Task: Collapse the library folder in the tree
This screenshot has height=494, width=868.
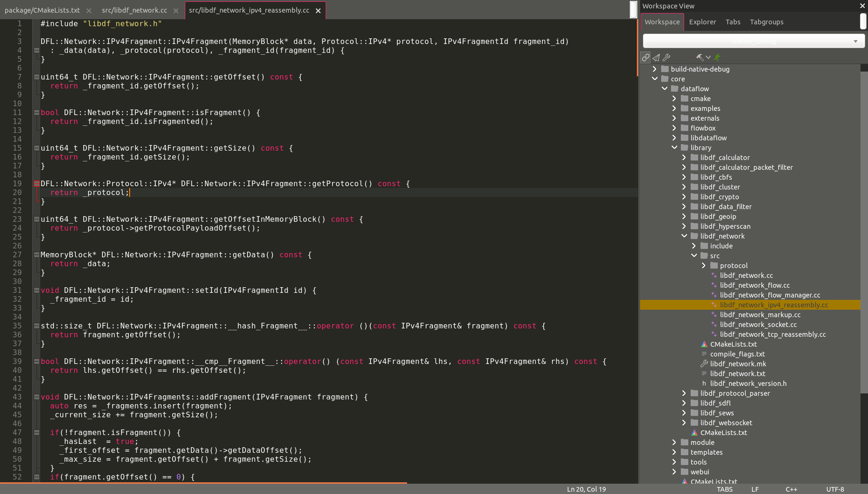Action: pos(674,147)
